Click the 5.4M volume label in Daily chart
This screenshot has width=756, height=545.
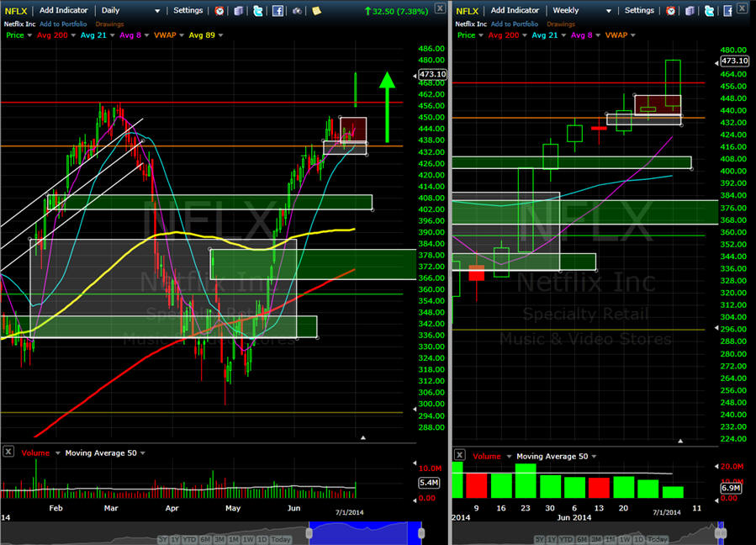[429, 483]
